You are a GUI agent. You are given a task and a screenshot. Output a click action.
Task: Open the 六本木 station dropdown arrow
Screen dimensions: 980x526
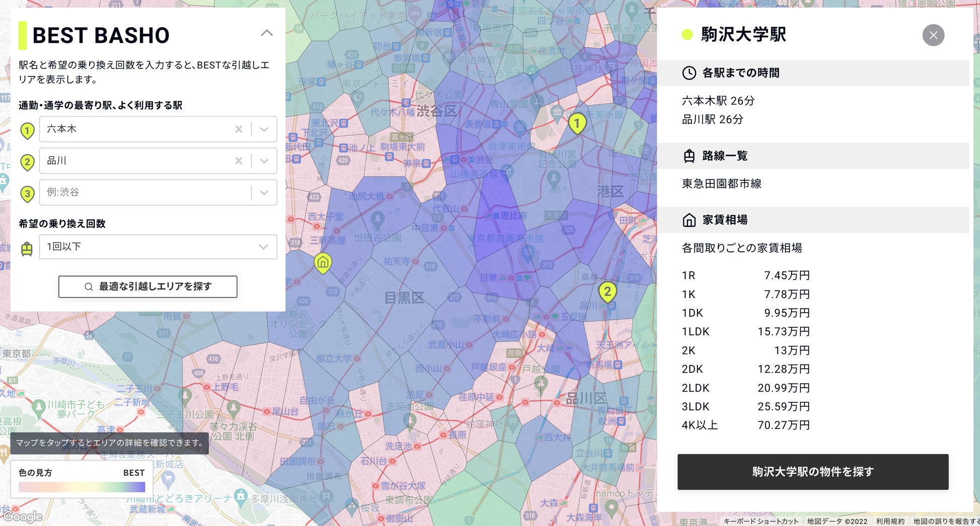click(264, 129)
